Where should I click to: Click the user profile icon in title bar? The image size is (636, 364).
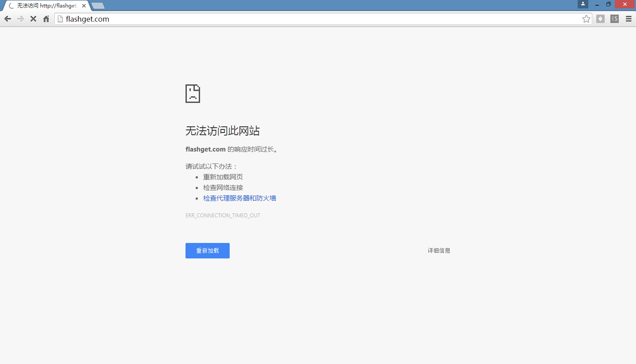[583, 4]
